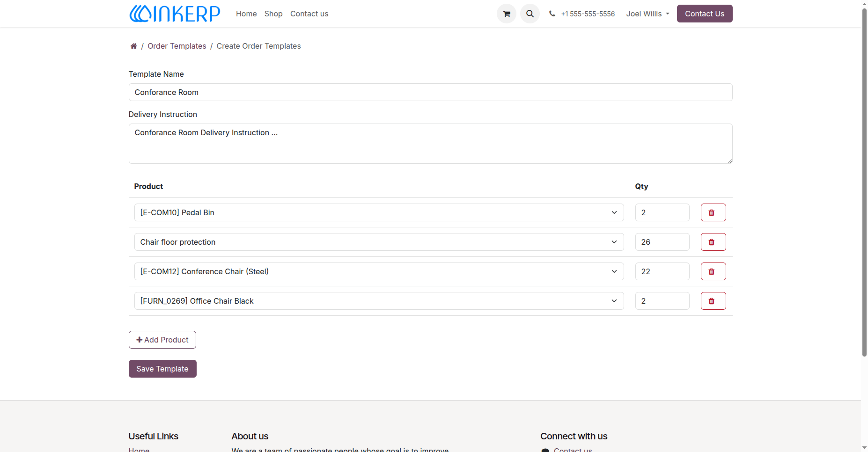Click the Delivery Instruction label
The width and height of the screenshot is (868, 452).
click(162, 114)
